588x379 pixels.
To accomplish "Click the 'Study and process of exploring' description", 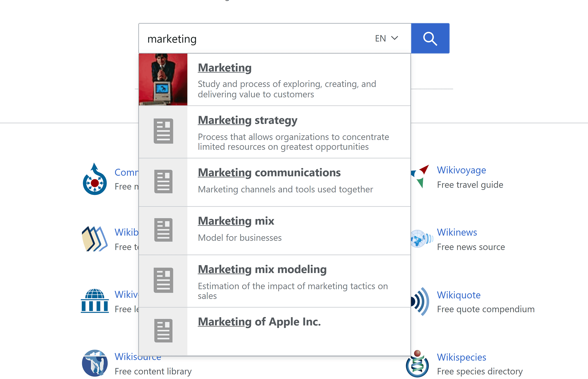I will pyautogui.click(x=287, y=89).
